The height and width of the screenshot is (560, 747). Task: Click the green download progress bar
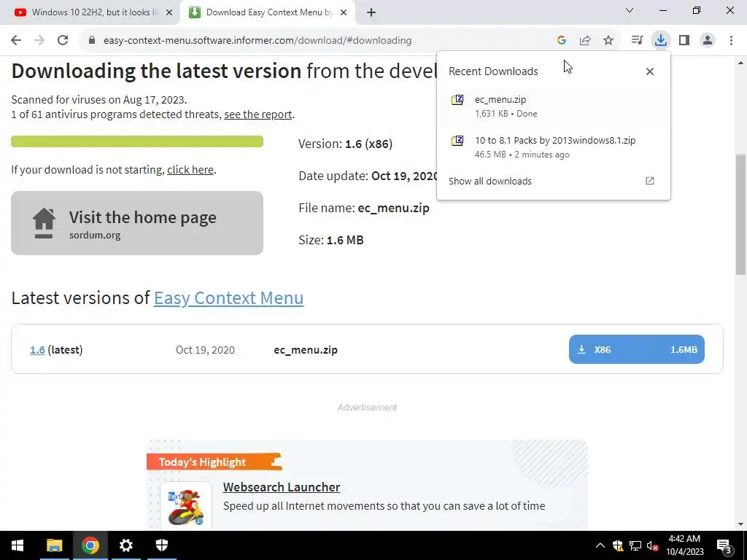pyautogui.click(x=137, y=141)
